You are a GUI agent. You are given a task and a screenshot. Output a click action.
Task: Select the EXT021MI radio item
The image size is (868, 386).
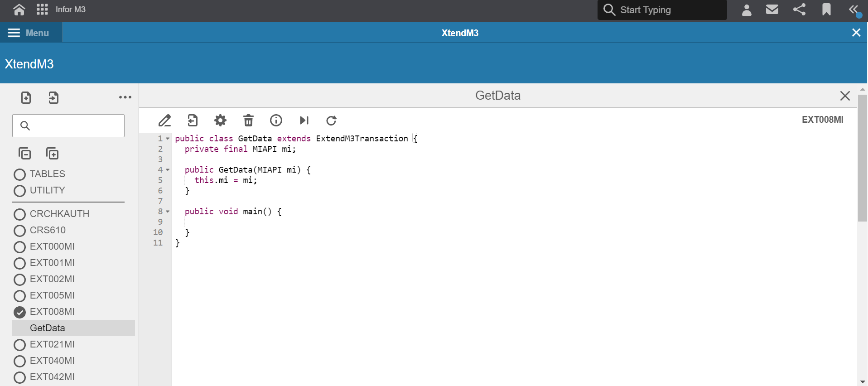point(19,345)
